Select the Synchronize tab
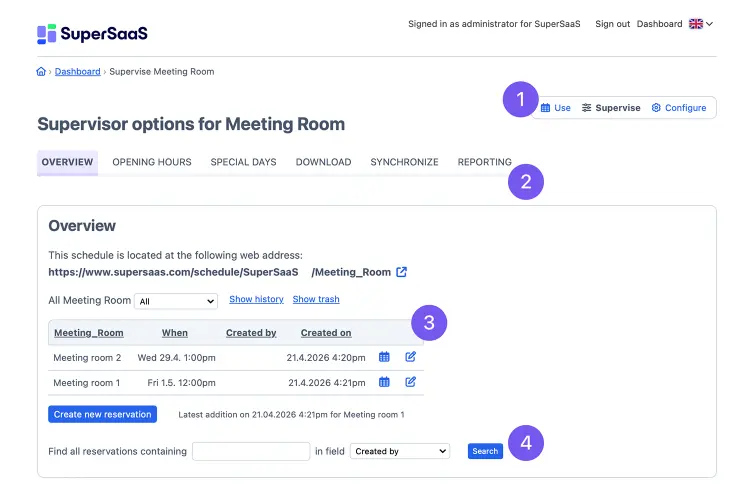The image size is (752, 492). coord(404,162)
